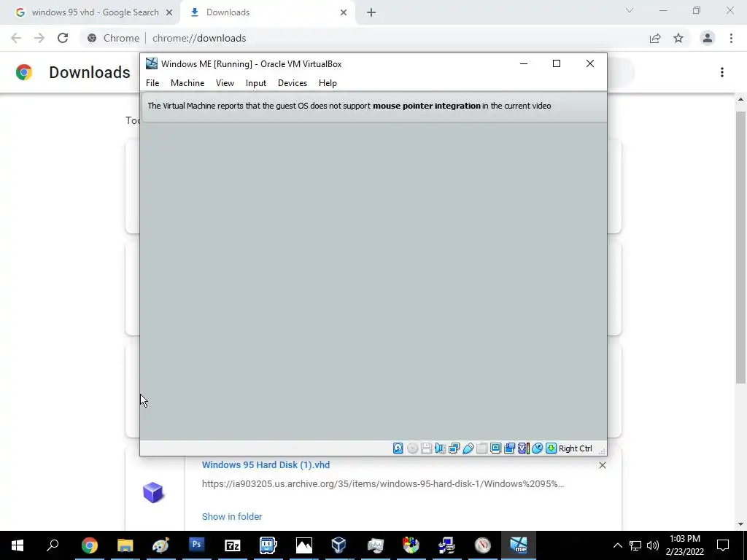Switch to the windows 95 vhd Google Search tab

[95, 12]
